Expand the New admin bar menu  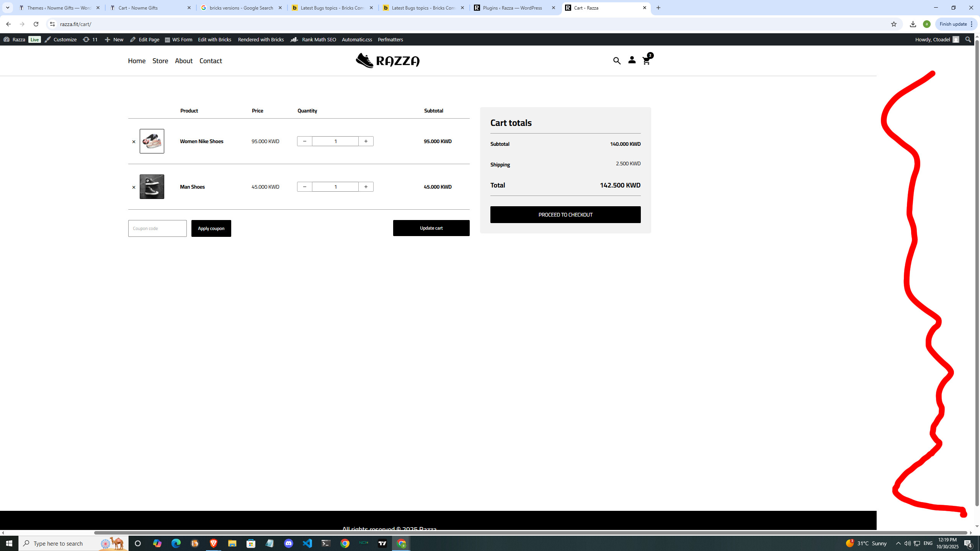click(x=114, y=39)
